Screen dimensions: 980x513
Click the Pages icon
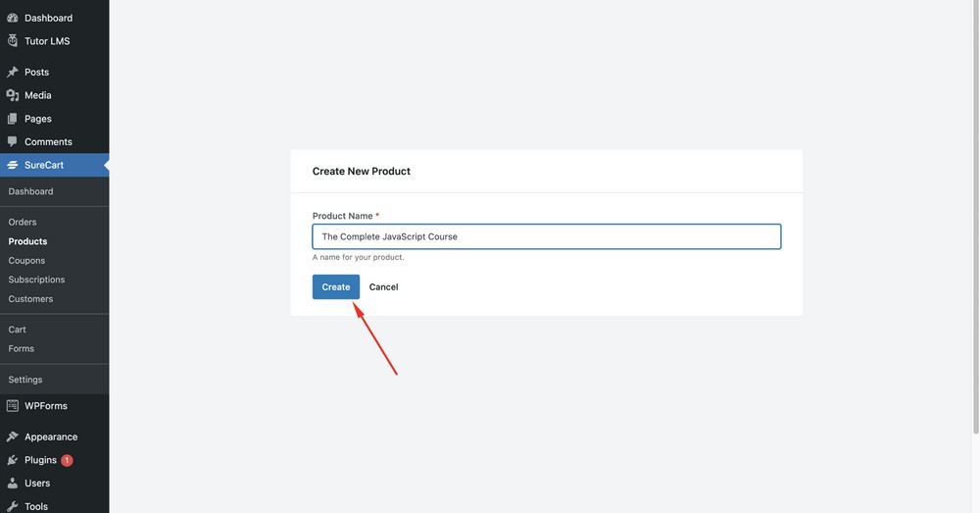pyautogui.click(x=13, y=119)
